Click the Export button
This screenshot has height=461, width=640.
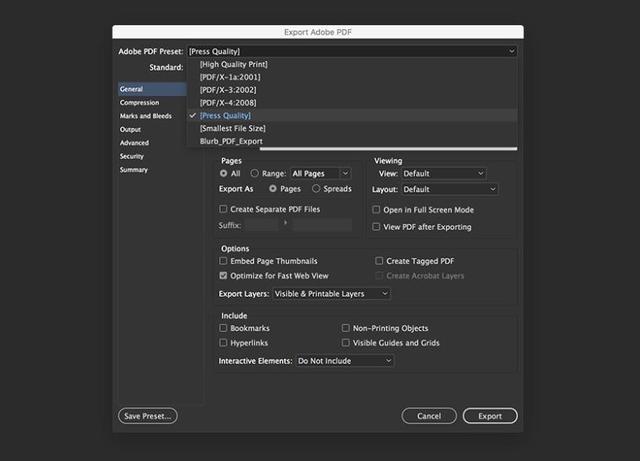click(490, 416)
